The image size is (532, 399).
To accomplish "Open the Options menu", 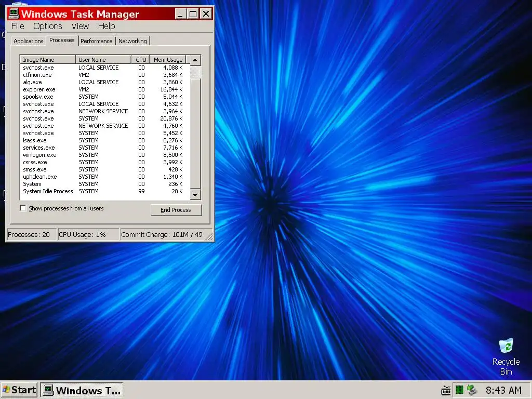I will (47, 26).
